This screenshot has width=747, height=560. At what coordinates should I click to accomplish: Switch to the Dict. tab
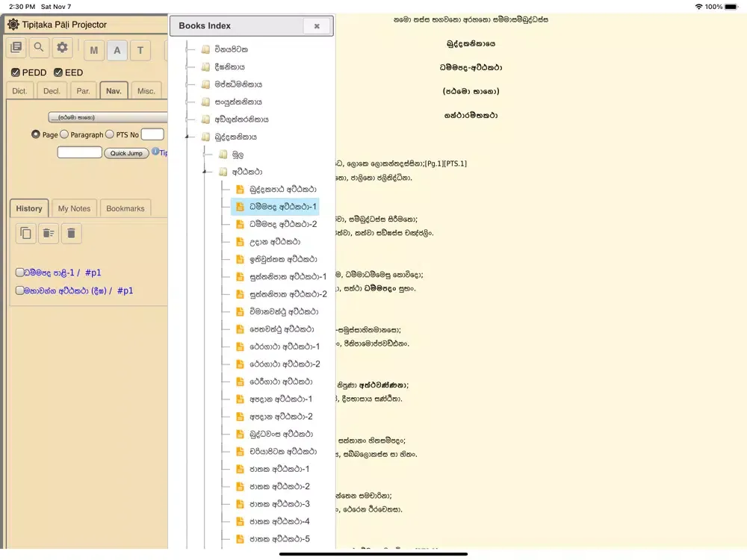click(x=19, y=90)
